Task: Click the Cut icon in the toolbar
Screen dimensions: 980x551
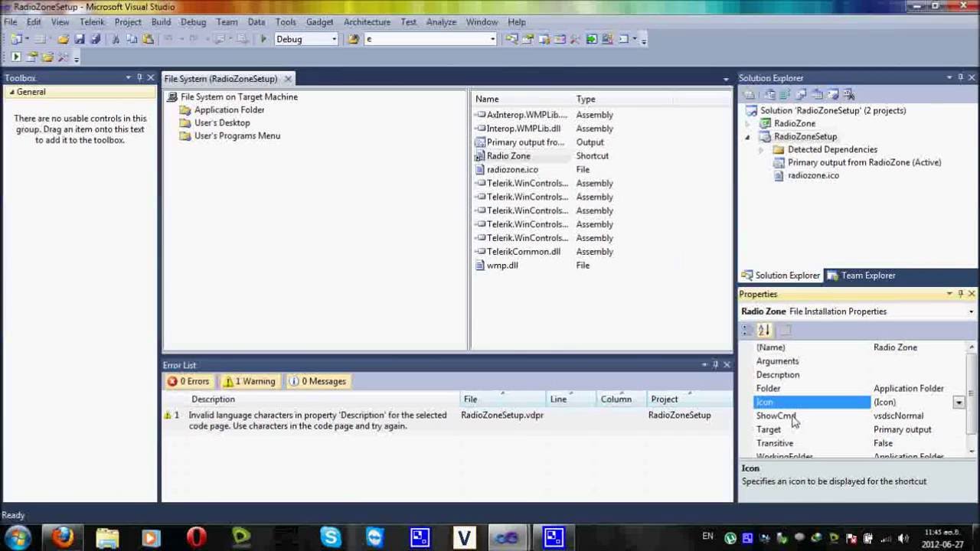Action: tap(116, 39)
